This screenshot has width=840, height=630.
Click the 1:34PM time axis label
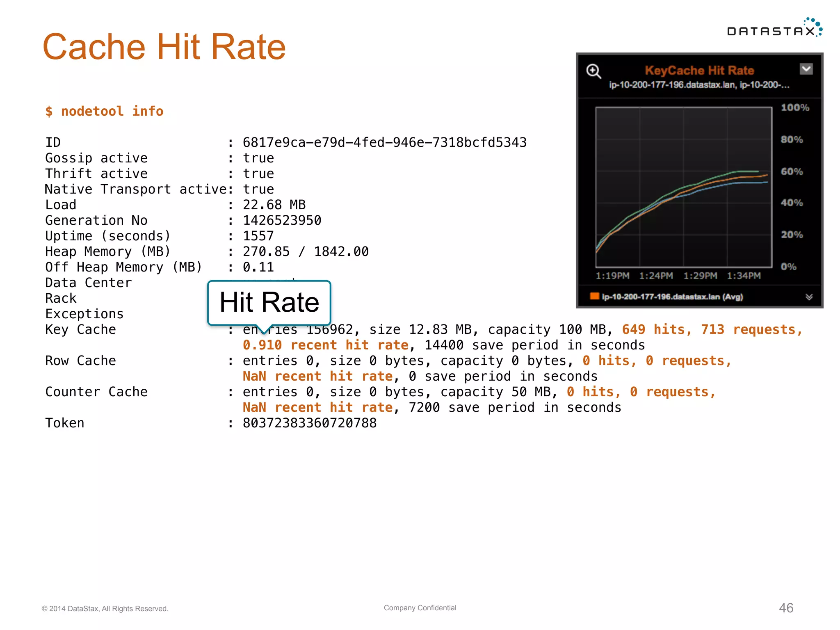pyautogui.click(x=744, y=276)
